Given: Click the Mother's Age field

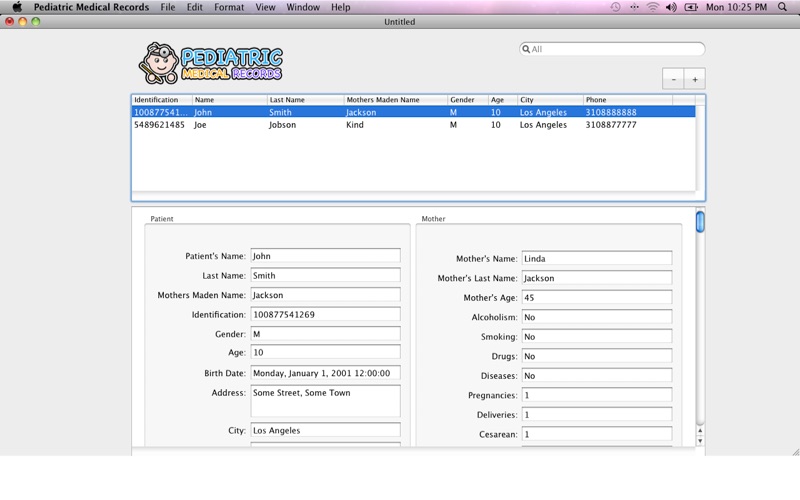Looking at the screenshot, I should (x=596, y=298).
